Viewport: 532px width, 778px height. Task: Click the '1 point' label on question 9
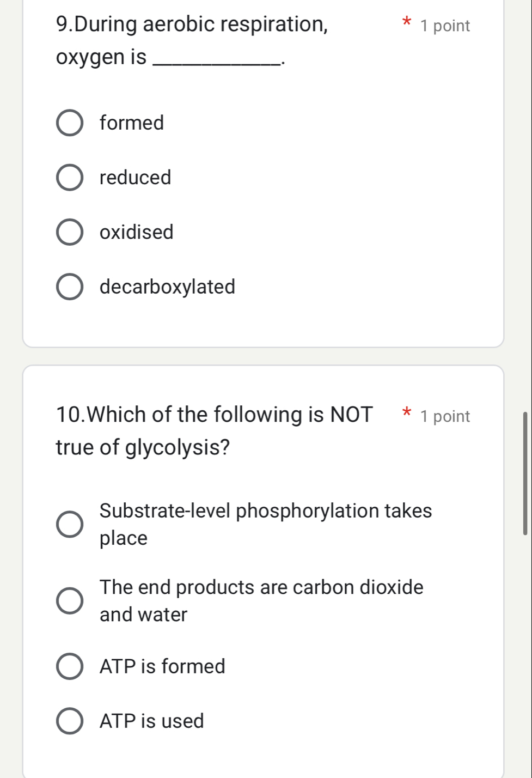445,26
